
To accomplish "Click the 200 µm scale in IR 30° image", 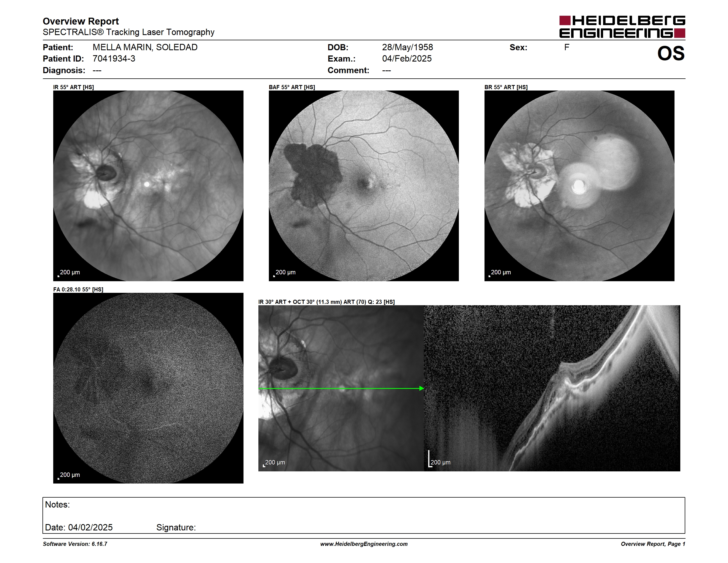I will (x=274, y=463).
